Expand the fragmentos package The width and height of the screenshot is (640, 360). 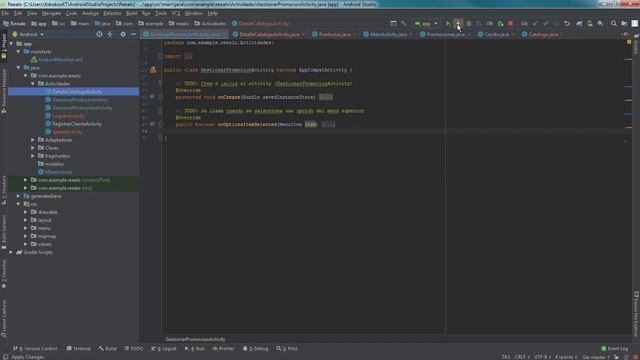click(x=33, y=156)
